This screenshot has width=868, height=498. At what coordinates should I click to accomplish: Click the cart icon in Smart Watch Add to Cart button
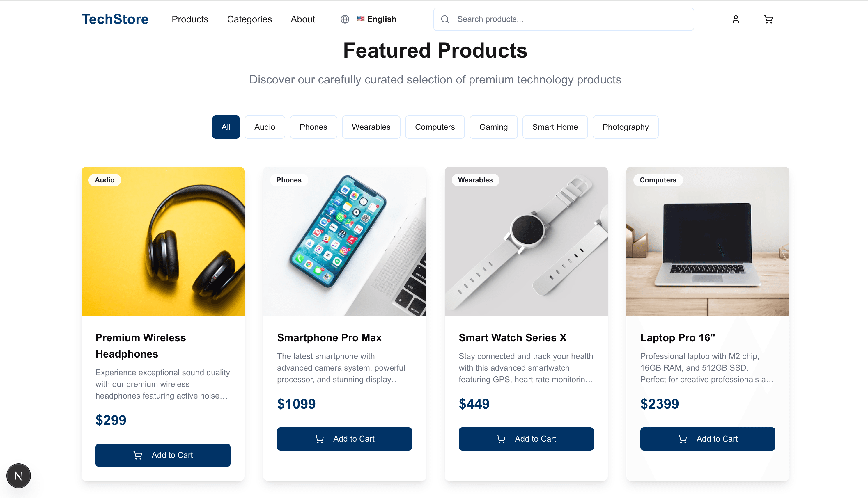(502, 439)
